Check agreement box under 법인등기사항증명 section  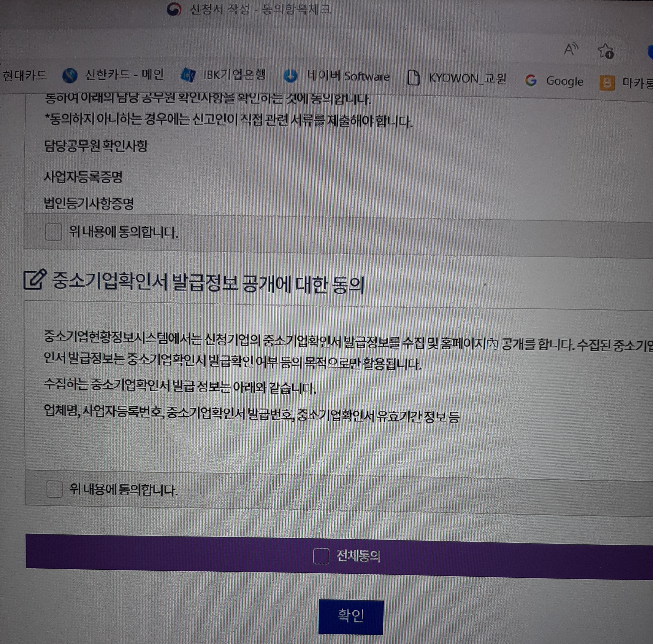pos(53,232)
